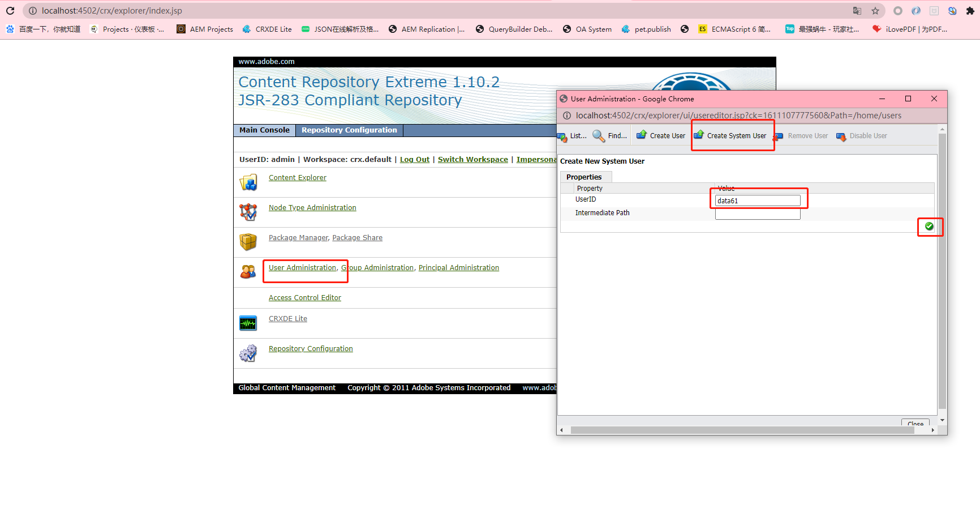Click the Package Manager box icon

(x=248, y=242)
